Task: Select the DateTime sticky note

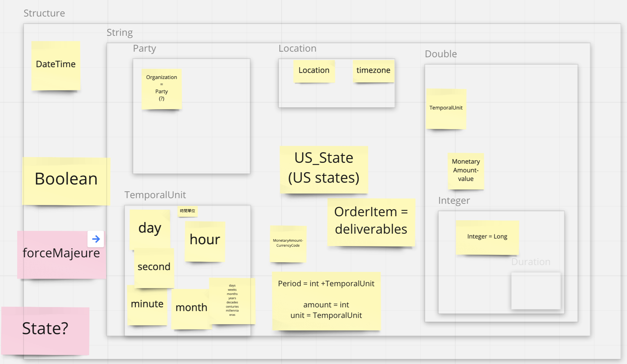Action: coord(56,65)
